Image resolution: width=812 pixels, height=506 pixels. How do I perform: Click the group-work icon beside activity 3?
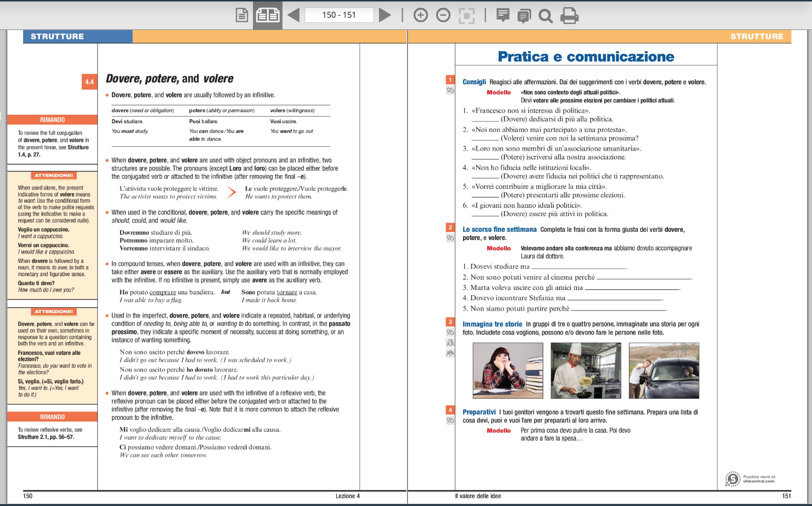pos(450,353)
